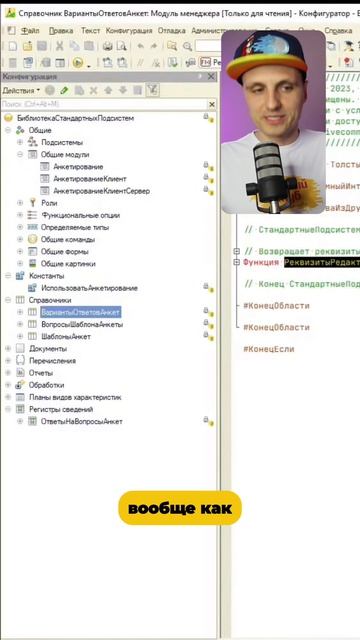Click the Redo arrow icon

(x=153, y=46)
